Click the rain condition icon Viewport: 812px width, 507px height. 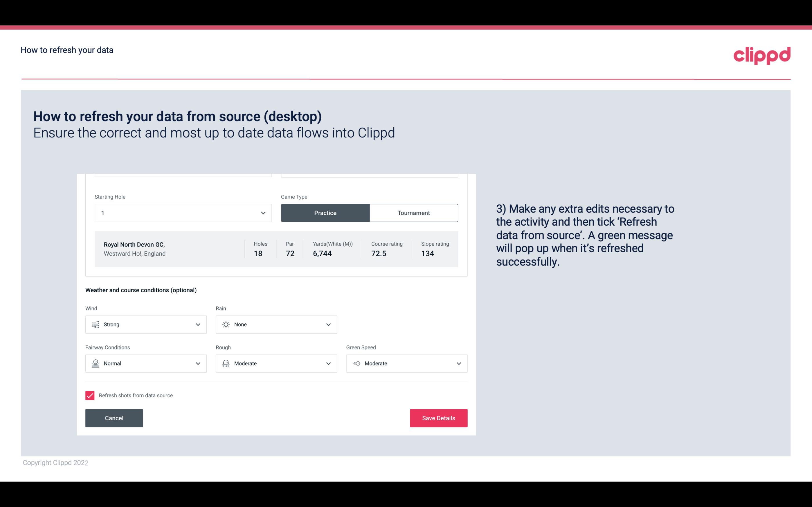tap(226, 324)
